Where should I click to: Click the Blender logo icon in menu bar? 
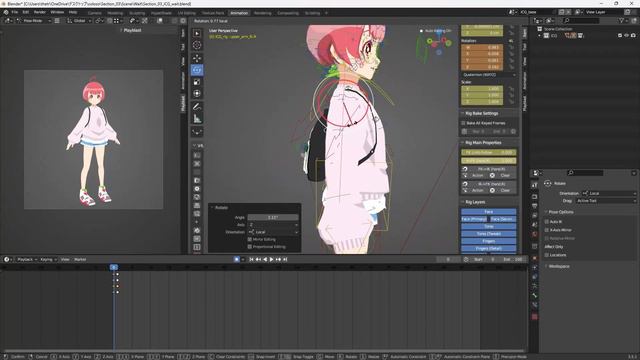point(6,12)
